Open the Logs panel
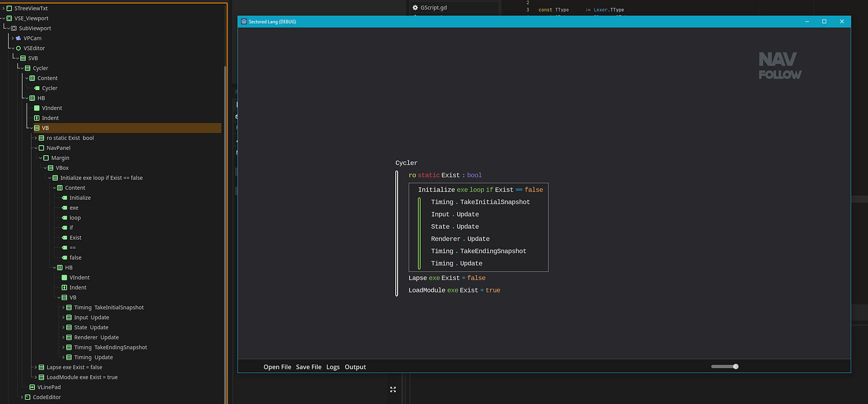The width and height of the screenshot is (868, 404). (333, 367)
